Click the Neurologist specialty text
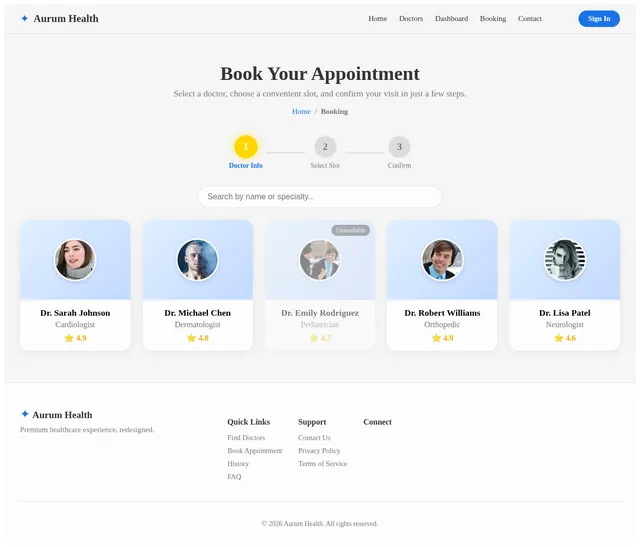Screen dimensions: 640x547 pos(565,325)
